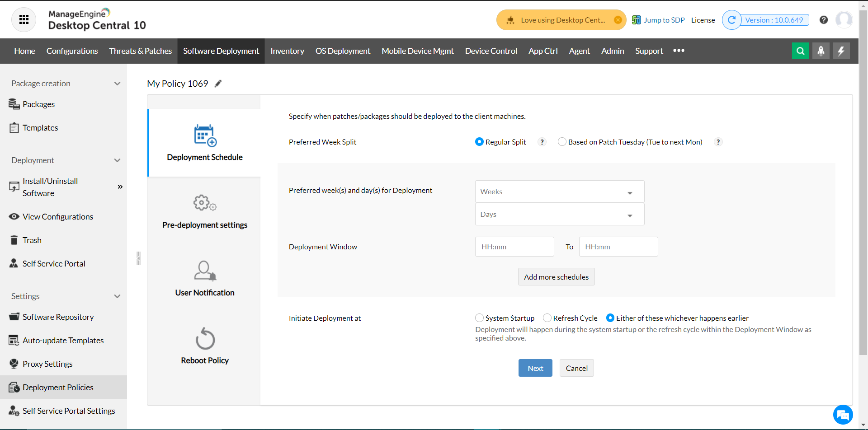This screenshot has width=868, height=430.
Task: Collapse the Package creation section
Action: 117,84
